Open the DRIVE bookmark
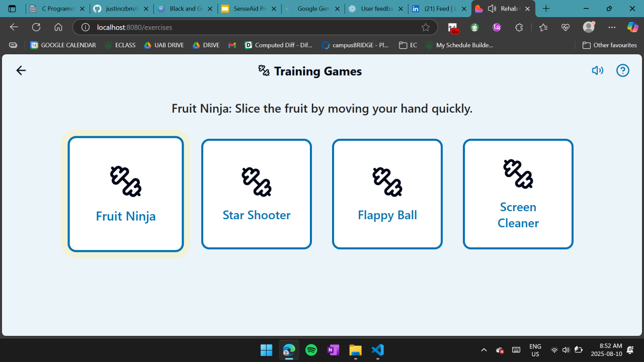This screenshot has width=644, height=362. (x=206, y=45)
